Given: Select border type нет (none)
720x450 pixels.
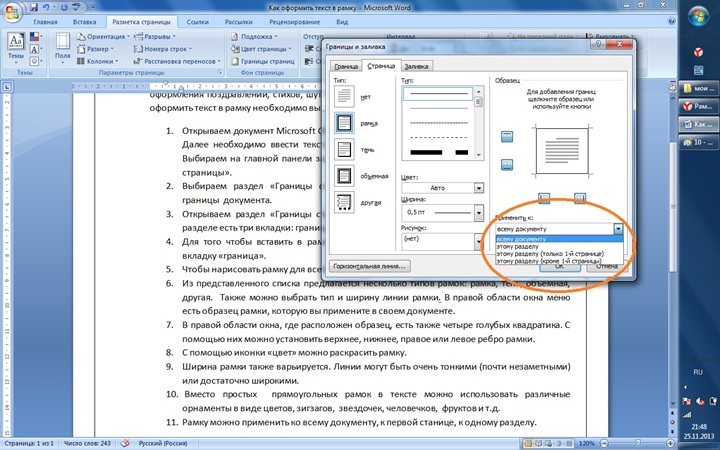Looking at the screenshot, I should 344,97.
